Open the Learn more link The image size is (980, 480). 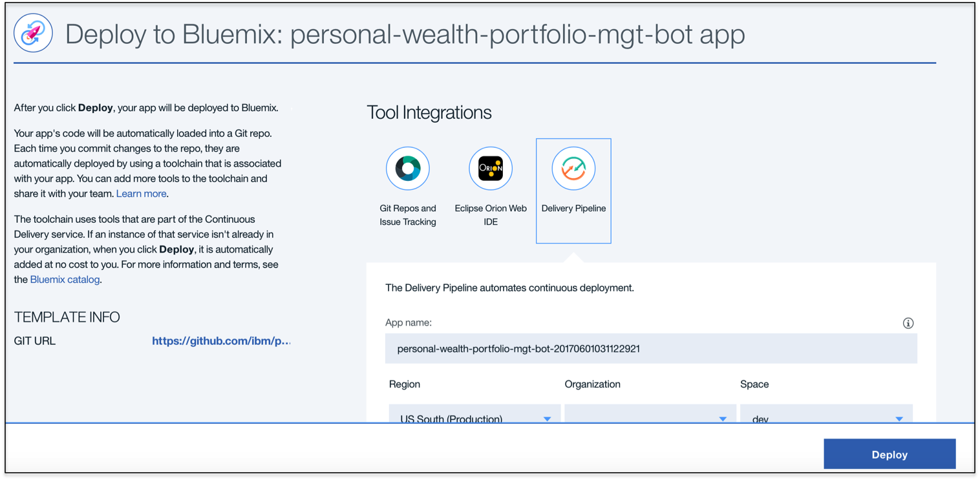[x=142, y=194]
